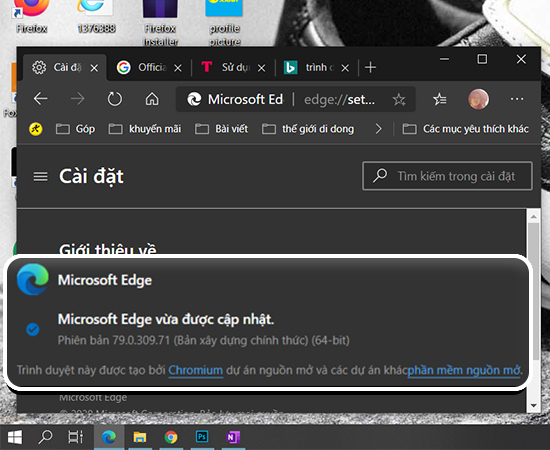Image resolution: width=550 pixels, height=450 pixels.
Task: Expand the favorites bar overflow chevron
Action: (x=378, y=129)
